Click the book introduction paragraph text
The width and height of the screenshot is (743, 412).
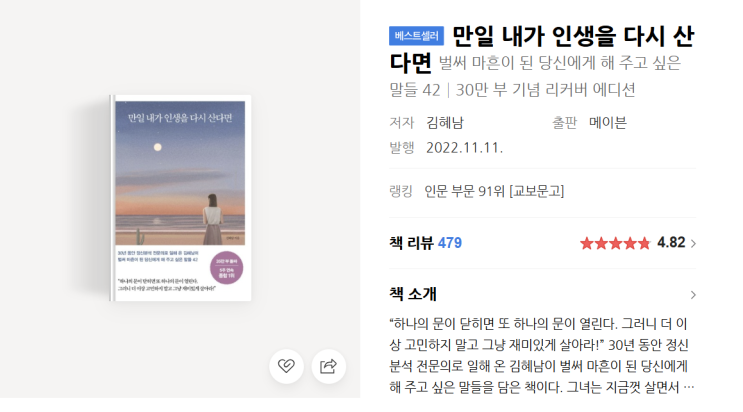click(x=542, y=355)
